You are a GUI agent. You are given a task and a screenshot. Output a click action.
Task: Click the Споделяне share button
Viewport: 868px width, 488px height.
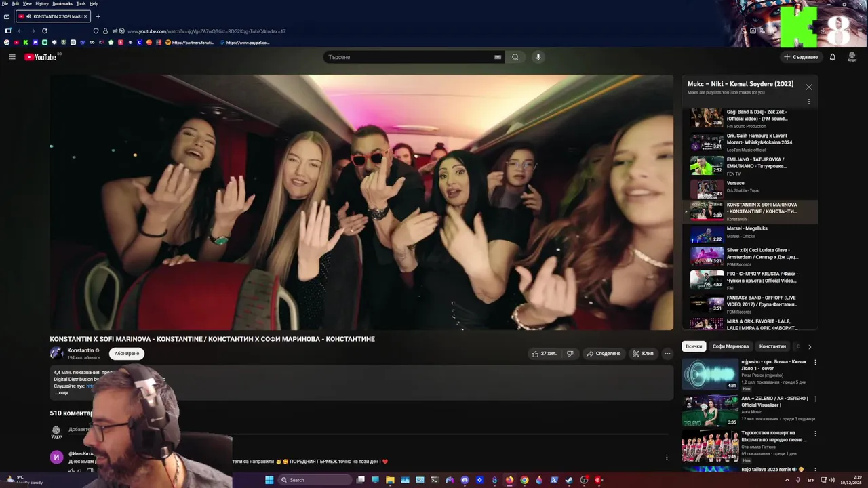(604, 353)
